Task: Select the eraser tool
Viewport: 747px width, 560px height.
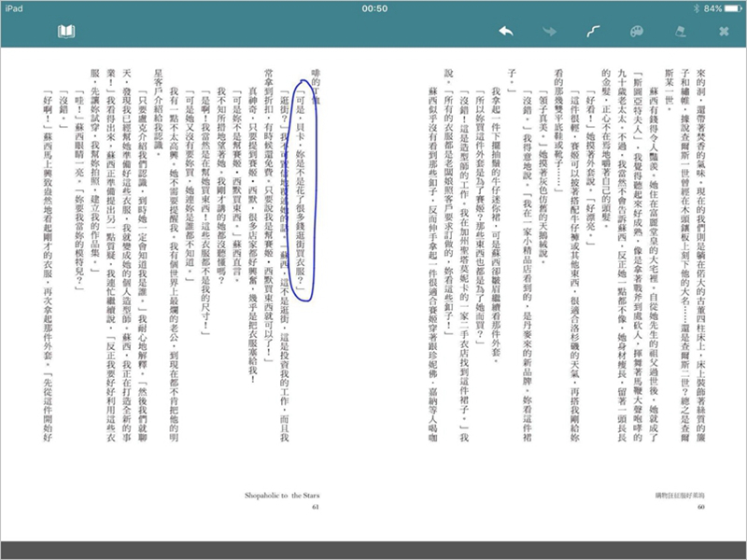Action: point(679,33)
